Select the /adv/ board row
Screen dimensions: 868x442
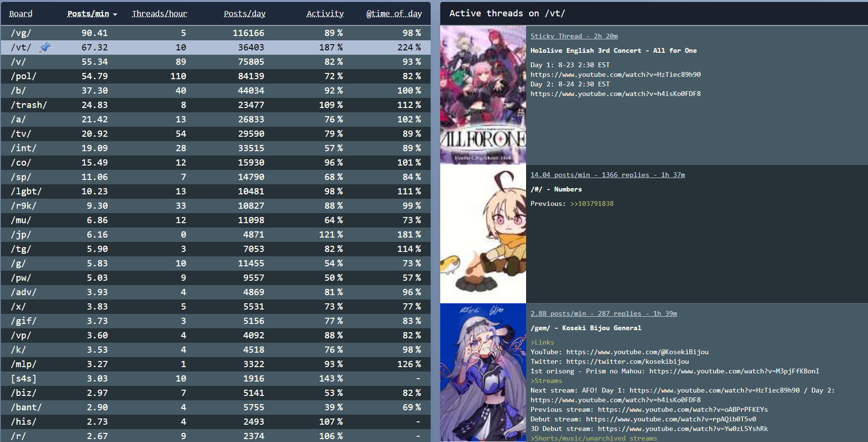point(215,292)
